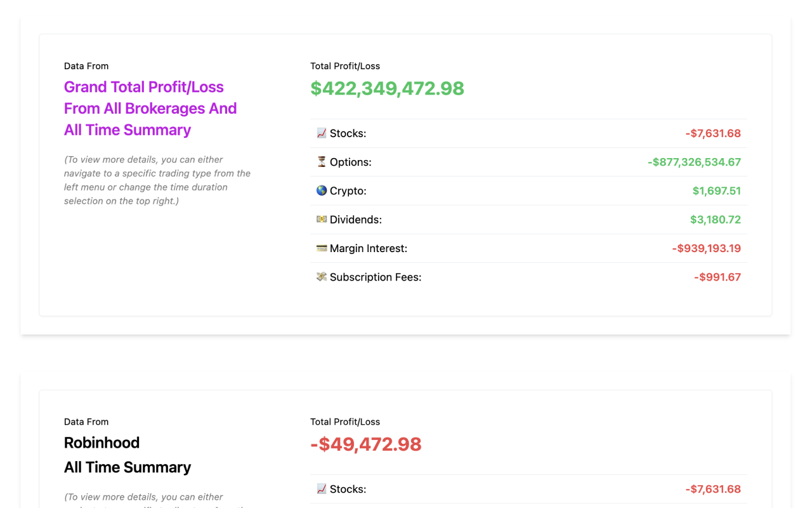Click the credit card icon beside Margin Interest
Screen dimensions: 812x508
[x=322, y=248]
